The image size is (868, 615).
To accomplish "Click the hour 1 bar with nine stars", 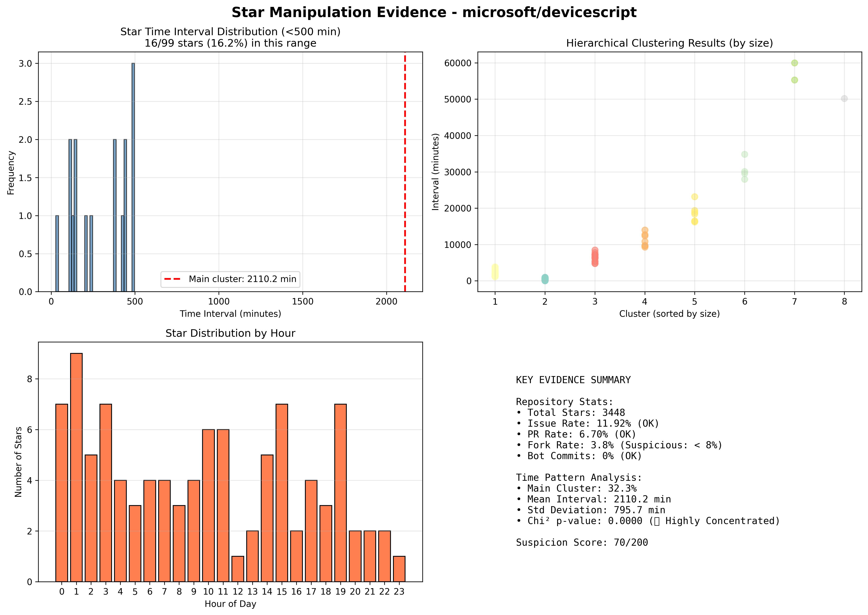I will (x=76, y=467).
